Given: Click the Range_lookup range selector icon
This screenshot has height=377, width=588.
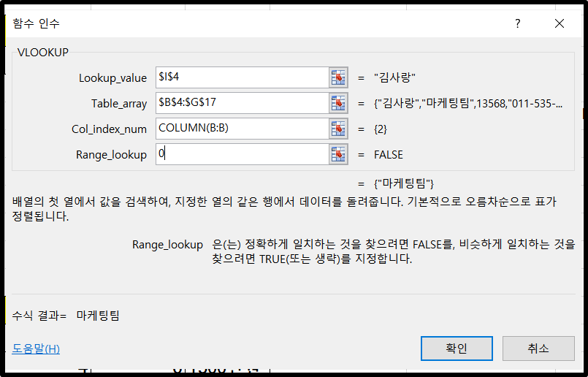Looking at the screenshot, I should (338, 154).
